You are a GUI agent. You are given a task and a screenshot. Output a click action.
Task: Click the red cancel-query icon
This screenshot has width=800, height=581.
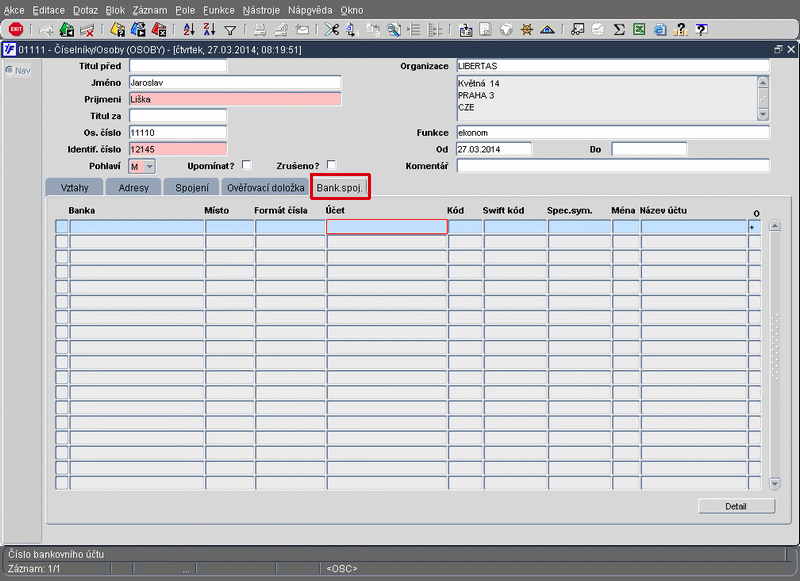coord(159,30)
